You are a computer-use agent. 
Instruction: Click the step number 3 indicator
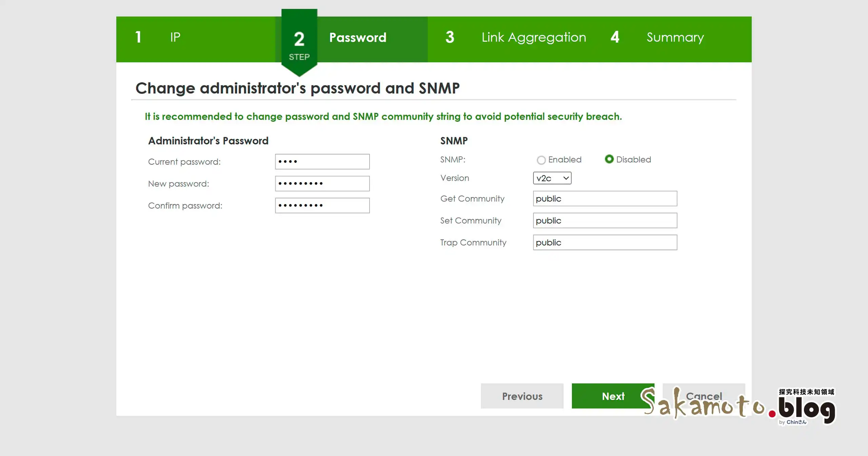coord(450,37)
